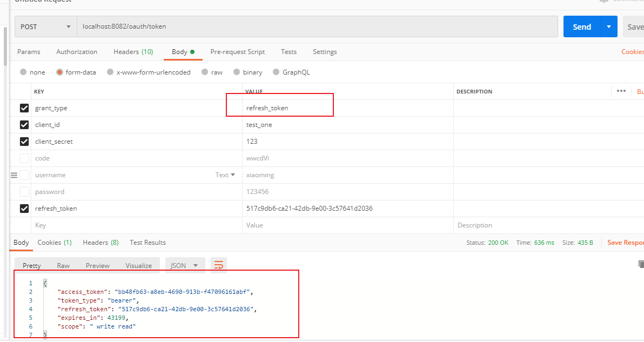Expand the Send button's dropdown arrow
This screenshot has height=342, width=644.
click(608, 26)
